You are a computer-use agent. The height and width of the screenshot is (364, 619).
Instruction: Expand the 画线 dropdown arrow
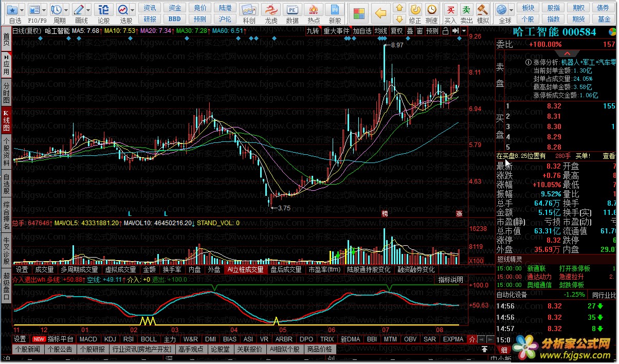88,9
